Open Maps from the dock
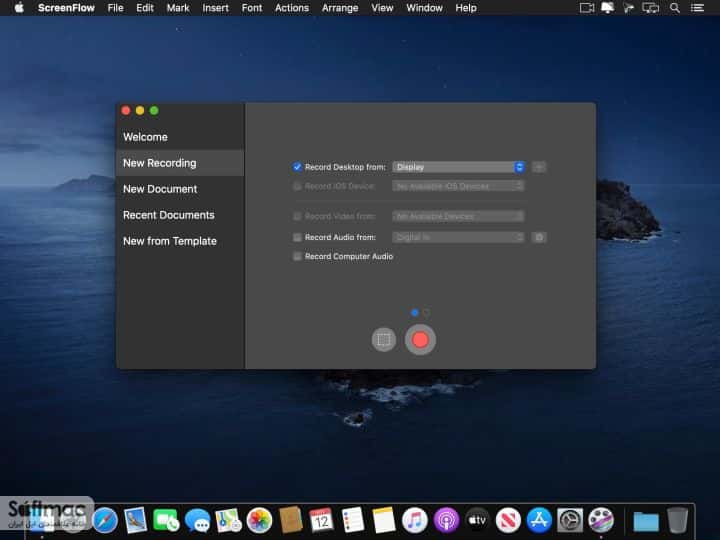720x540 pixels. coord(228,520)
